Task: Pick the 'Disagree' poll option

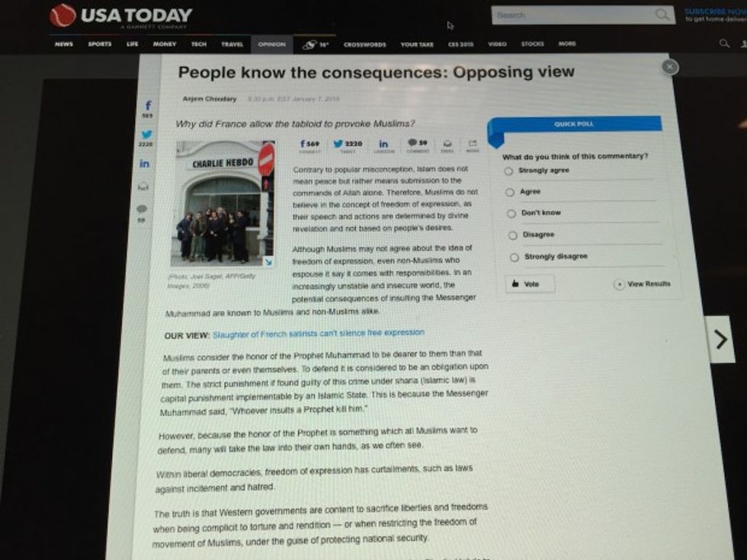Action: coord(511,235)
